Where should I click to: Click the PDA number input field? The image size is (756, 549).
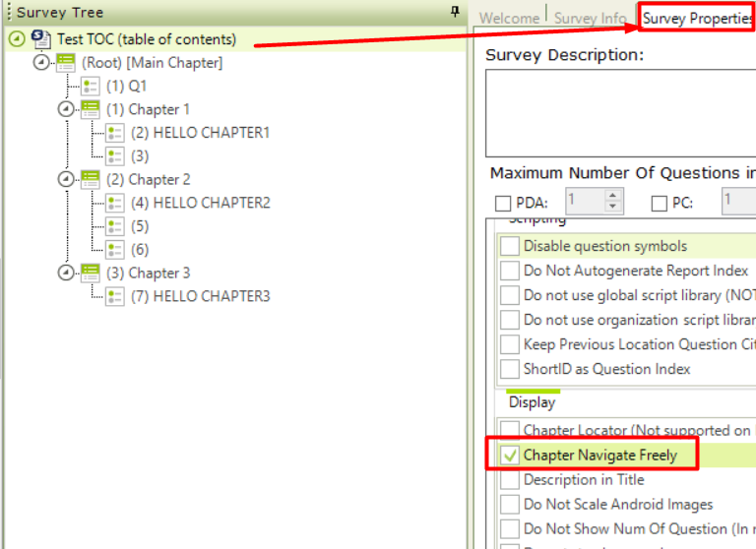pyautogui.click(x=585, y=201)
